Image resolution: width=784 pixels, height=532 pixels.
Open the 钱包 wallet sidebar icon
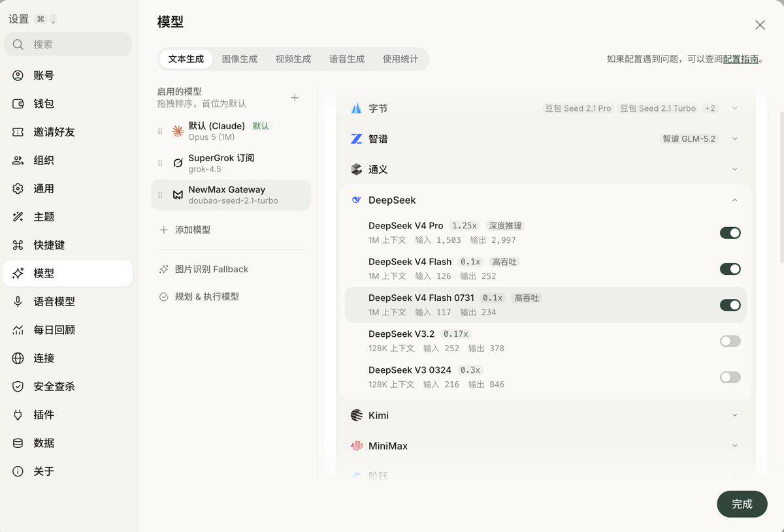tap(18, 104)
